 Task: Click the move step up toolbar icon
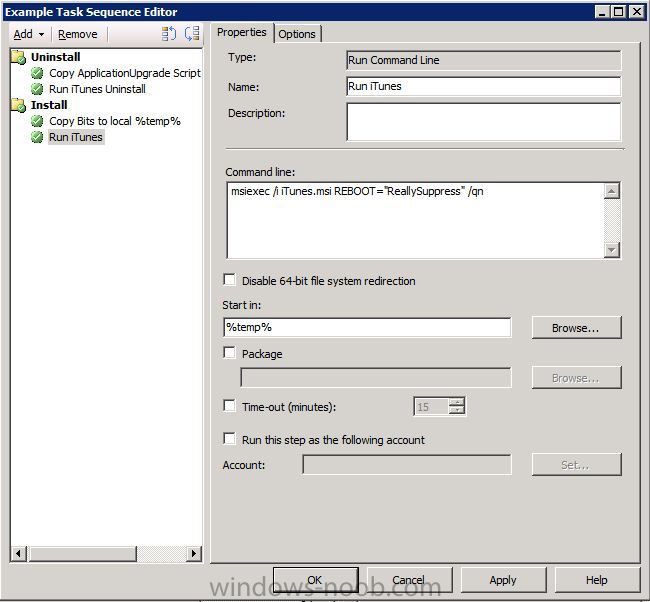[169, 34]
